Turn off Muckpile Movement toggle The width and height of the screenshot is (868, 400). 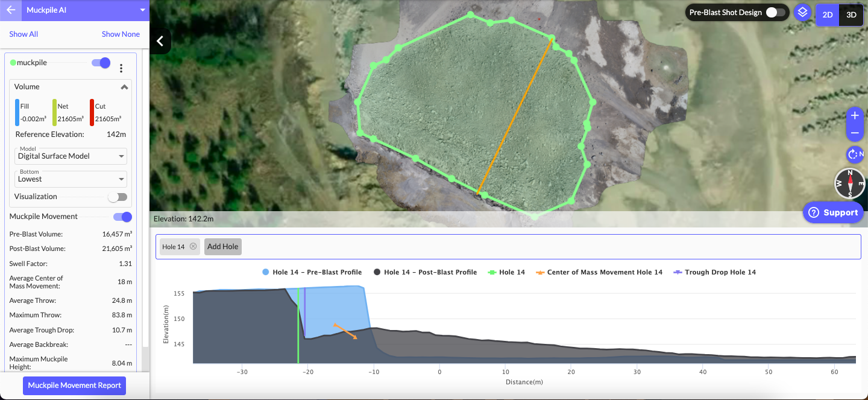point(122,217)
